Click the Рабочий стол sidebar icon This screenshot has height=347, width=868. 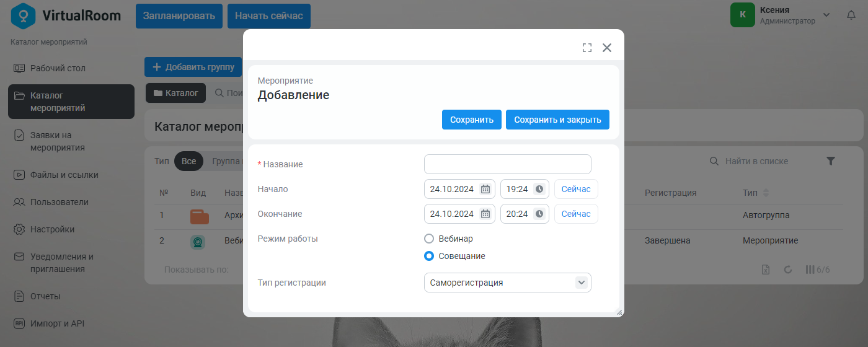point(19,68)
